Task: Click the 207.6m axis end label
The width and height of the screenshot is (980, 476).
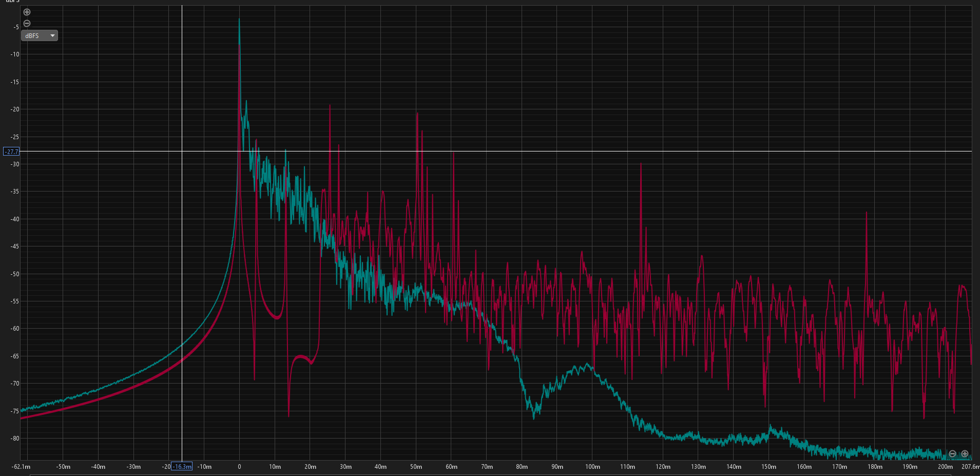Action: 970,467
